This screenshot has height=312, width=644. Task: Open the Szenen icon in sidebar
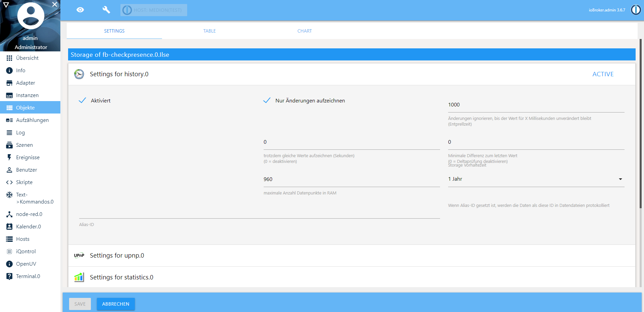[9, 145]
